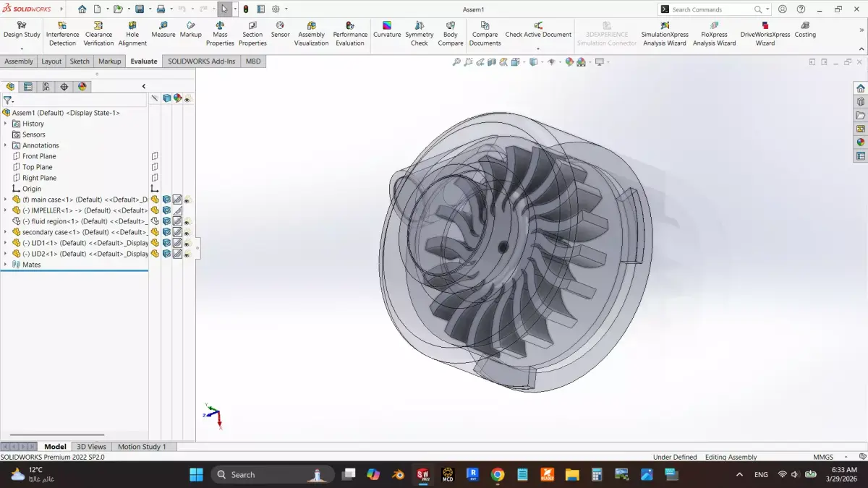Click the MMGS units in status bar
Image resolution: width=868 pixels, height=488 pixels.
823,457
